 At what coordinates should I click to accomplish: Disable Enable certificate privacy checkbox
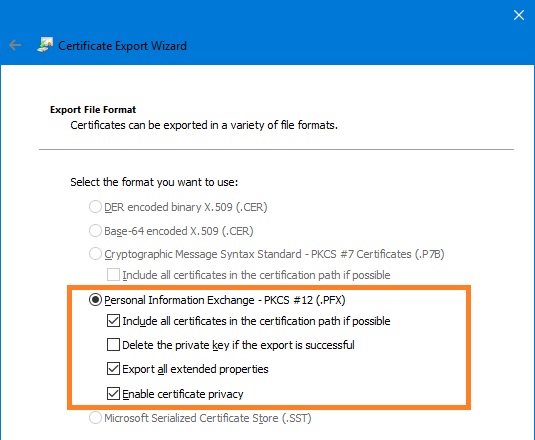(113, 394)
